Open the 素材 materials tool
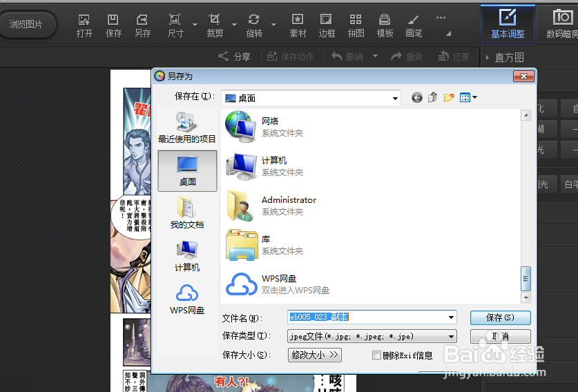This screenshot has width=578, height=392. 298,26
